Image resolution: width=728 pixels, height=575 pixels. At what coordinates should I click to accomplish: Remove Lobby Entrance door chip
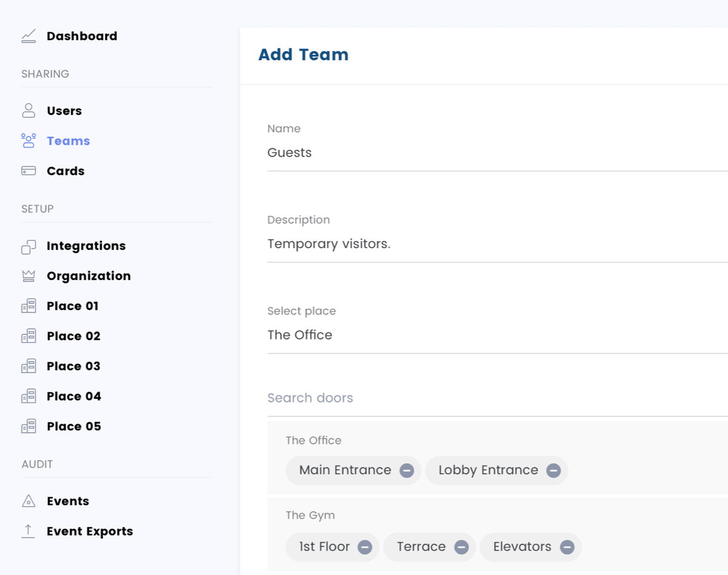(x=553, y=470)
